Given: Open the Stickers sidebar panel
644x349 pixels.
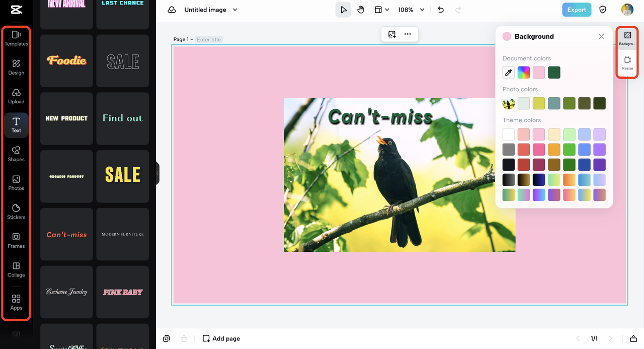Looking at the screenshot, I should pos(16,212).
